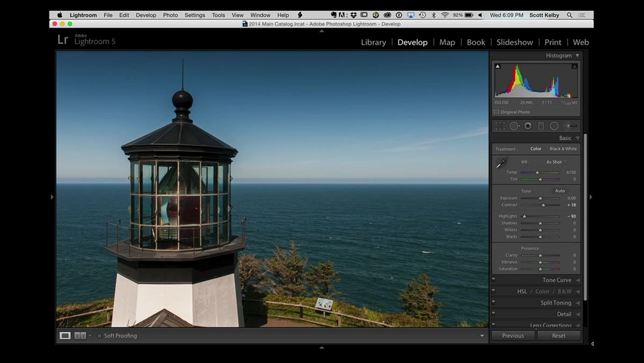Toggle the Lens Corrections panel switch
The image size is (644, 363).
pos(493,325)
